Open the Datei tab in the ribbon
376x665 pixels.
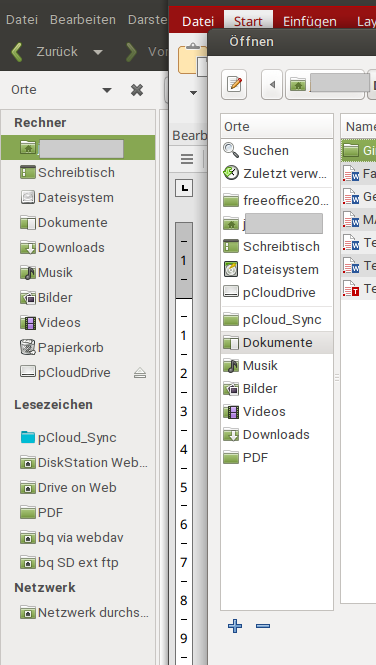pos(198,22)
